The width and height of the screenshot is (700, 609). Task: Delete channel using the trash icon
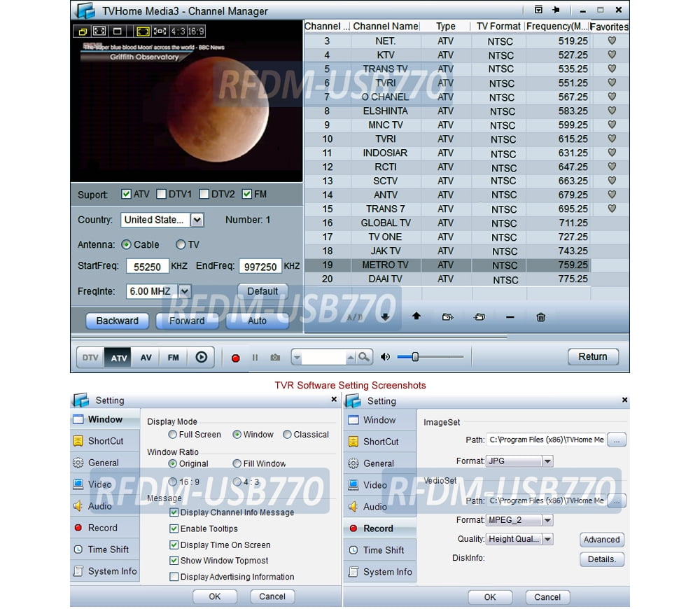(x=540, y=317)
